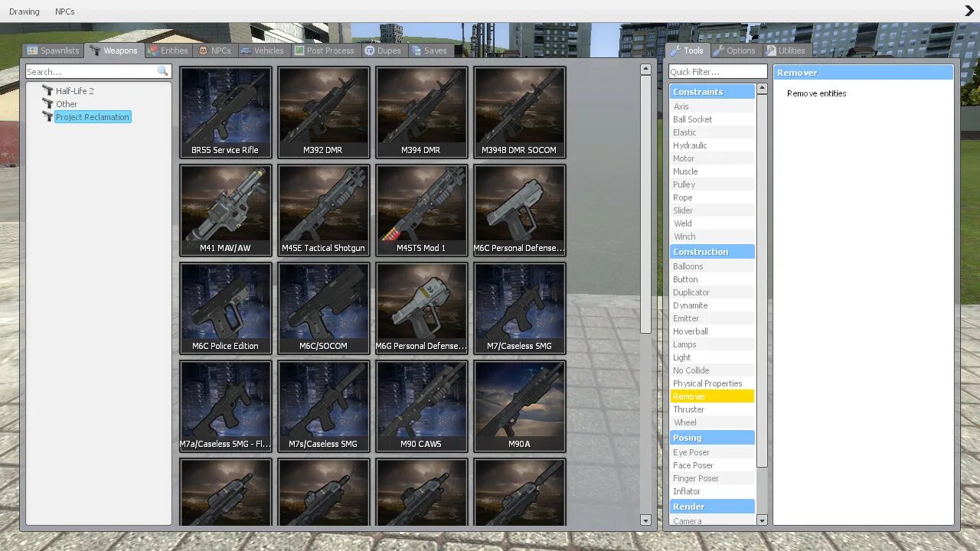This screenshot has height=551, width=980.
Task: Select the Weapons tab
Action: tap(114, 51)
